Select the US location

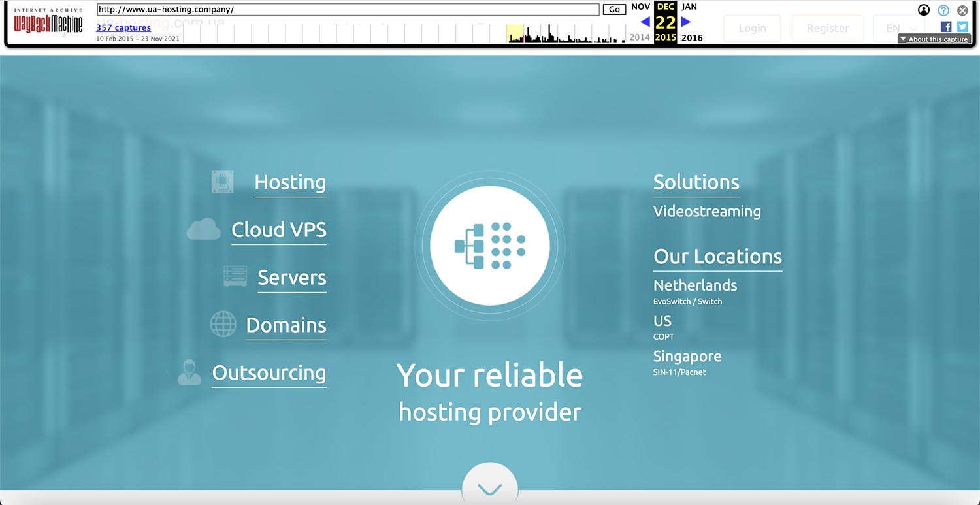click(x=662, y=321)
